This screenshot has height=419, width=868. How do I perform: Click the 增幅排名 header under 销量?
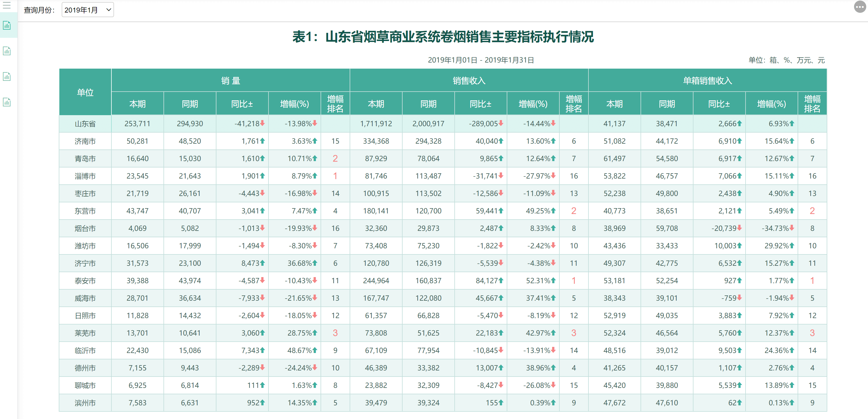click(335, 104)
